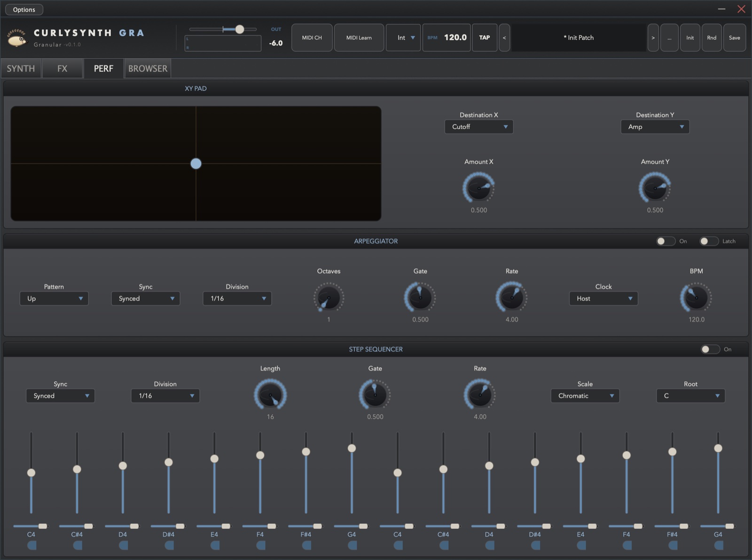Image resolution: width=752 pixels, height=560 pixels.
Task: Click the CurlySynth hedgehog logo
Action: click(17, 38)
